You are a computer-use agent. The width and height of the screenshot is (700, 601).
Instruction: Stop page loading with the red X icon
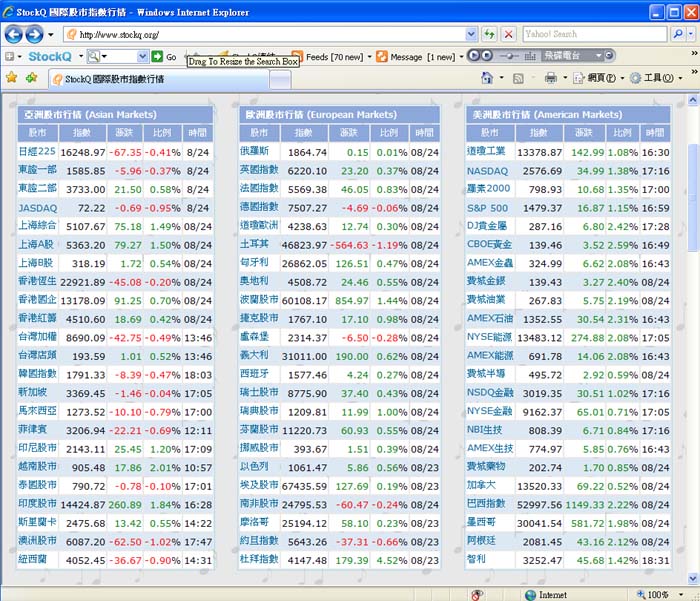[508, 34]
